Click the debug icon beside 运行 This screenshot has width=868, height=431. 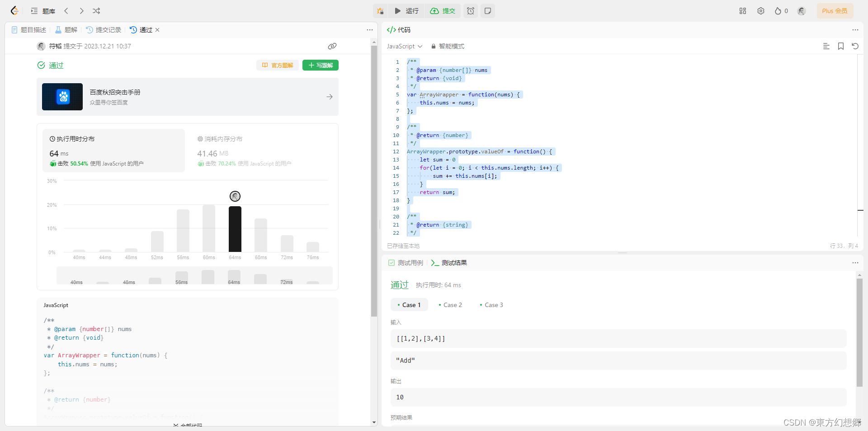pos(380,11)
